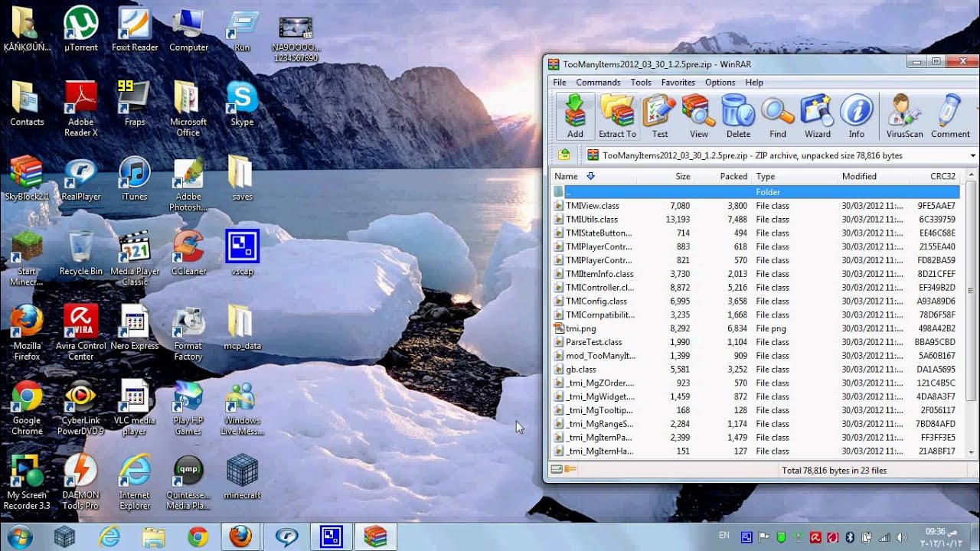Open archive path dropdown arrow
The image size is (980, 551).
coord(973,155)
